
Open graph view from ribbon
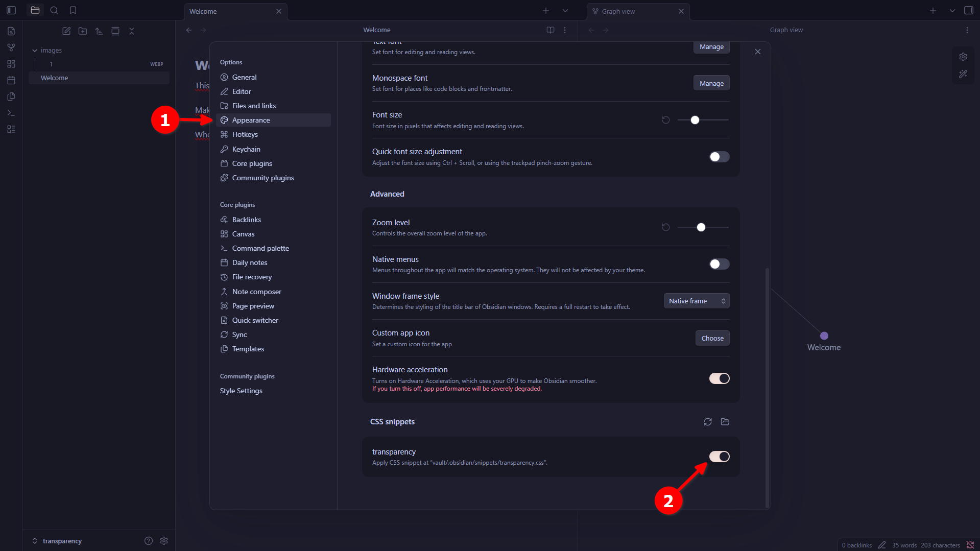pos(11,47)
